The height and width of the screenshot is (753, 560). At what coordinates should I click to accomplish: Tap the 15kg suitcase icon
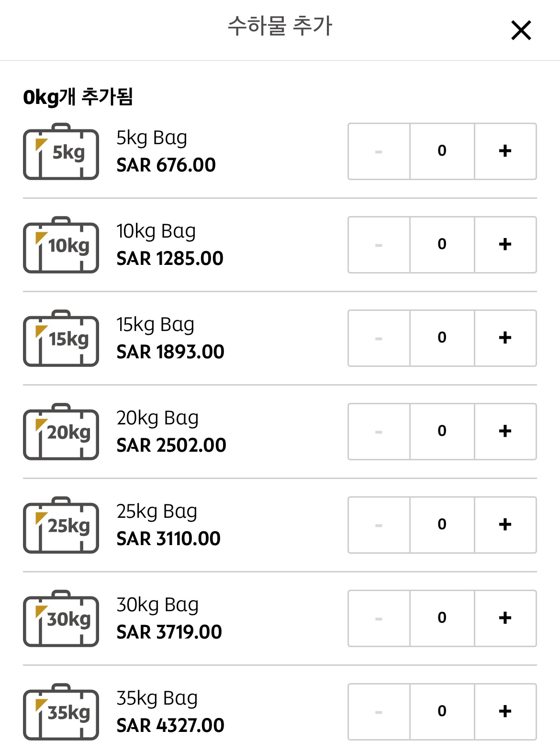click(x=61, y=338)
